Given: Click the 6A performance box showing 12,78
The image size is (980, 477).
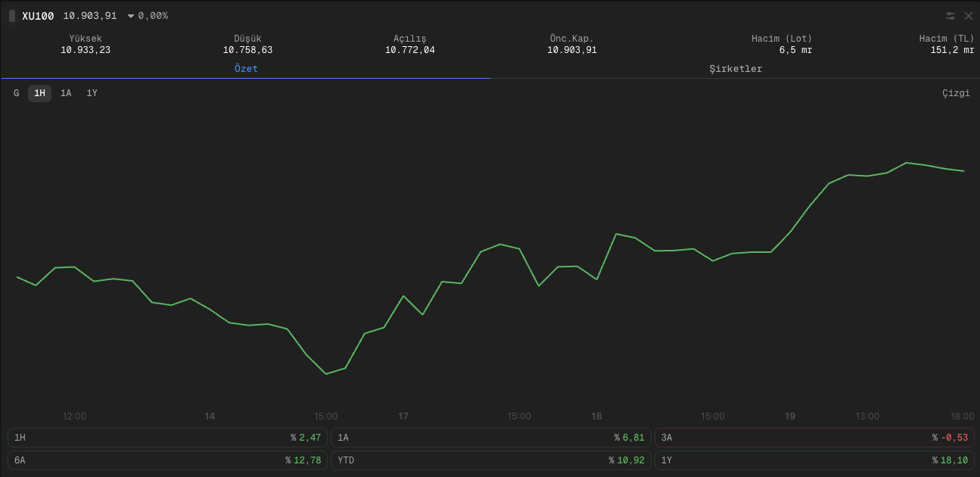Looking at the screenshot, I should click(x=167, y=460).
